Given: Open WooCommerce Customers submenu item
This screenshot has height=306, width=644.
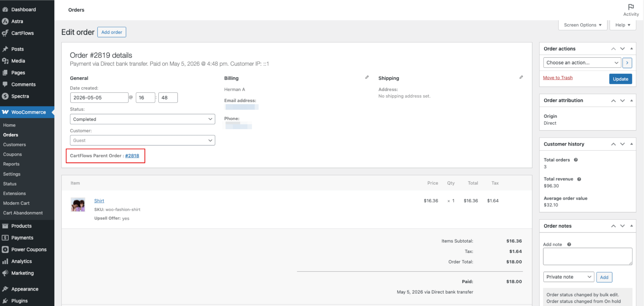Looking at the screenshot, I should [x=14, y=145].
